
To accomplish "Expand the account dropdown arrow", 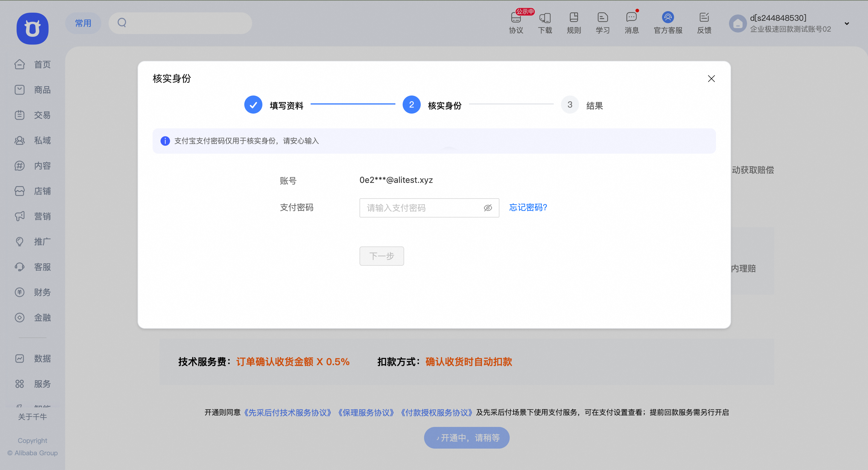I will [846, 23].
